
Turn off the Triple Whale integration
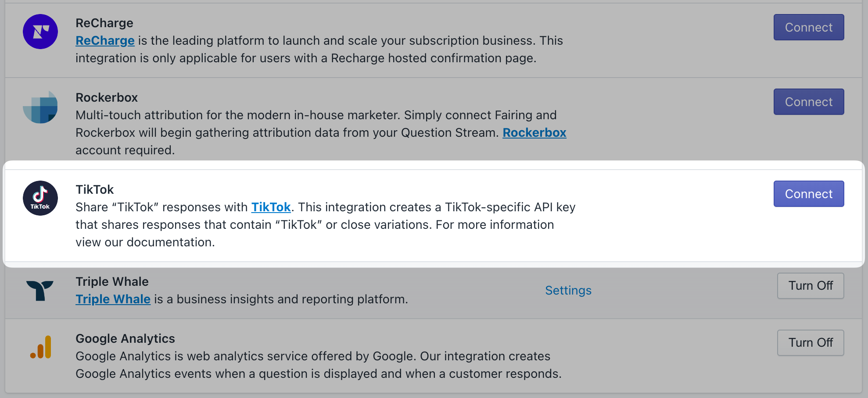tap(811, 286)
